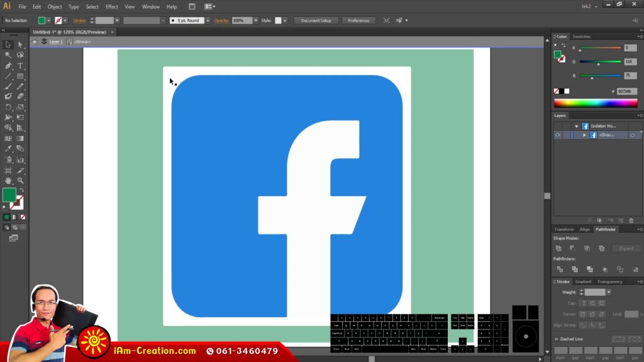
Task: Select the Artboard tool
Action: point(8,170)
